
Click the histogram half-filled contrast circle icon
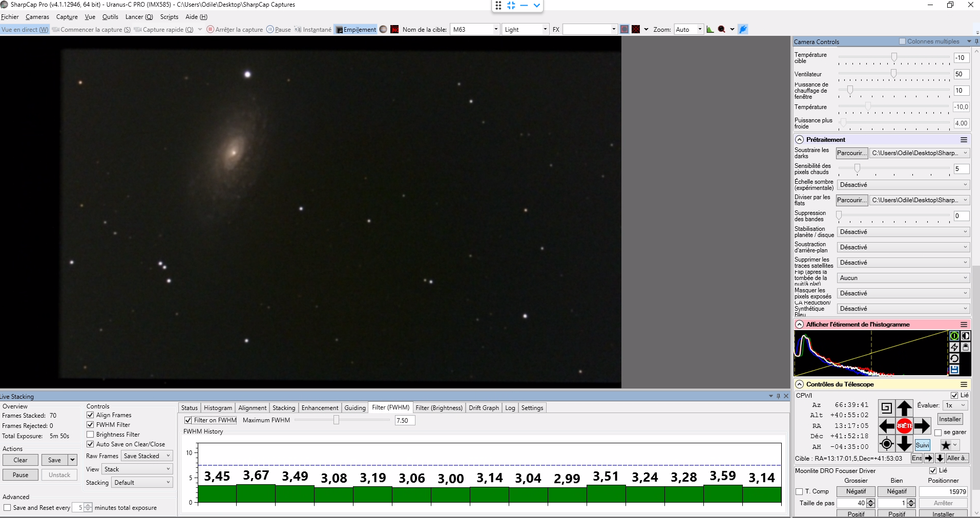pos(966,336)
